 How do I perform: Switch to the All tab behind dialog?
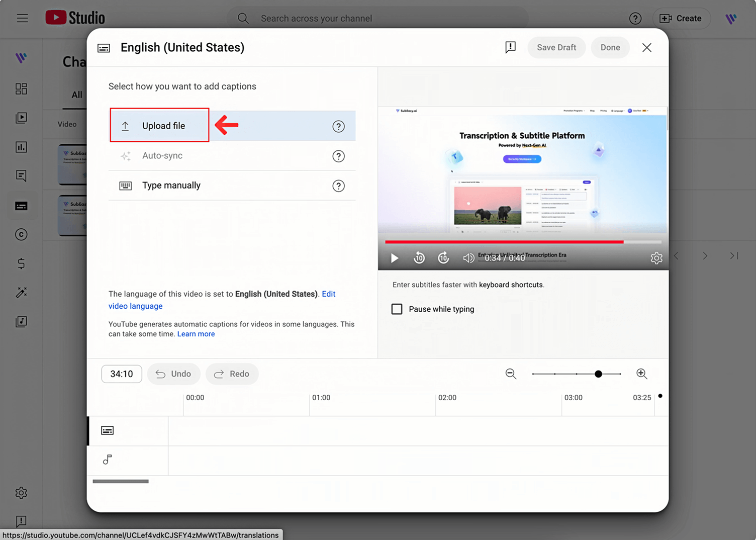(x=76, y=95)
